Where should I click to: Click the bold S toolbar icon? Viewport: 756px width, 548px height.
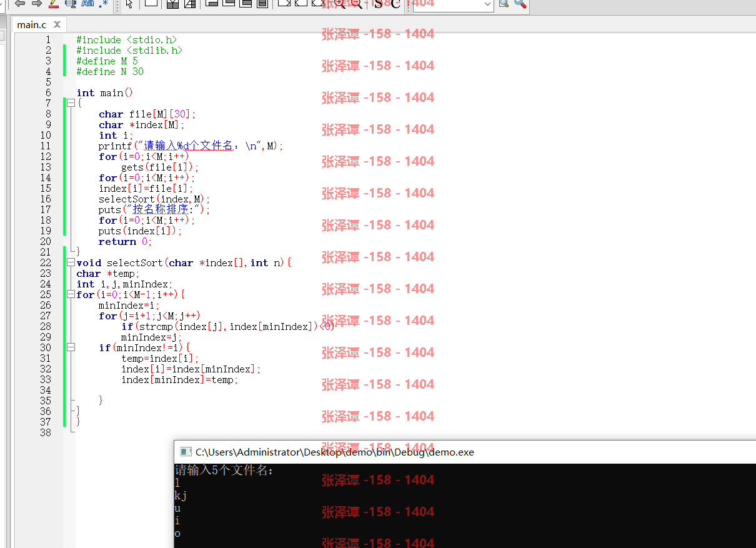click(378, 4)
